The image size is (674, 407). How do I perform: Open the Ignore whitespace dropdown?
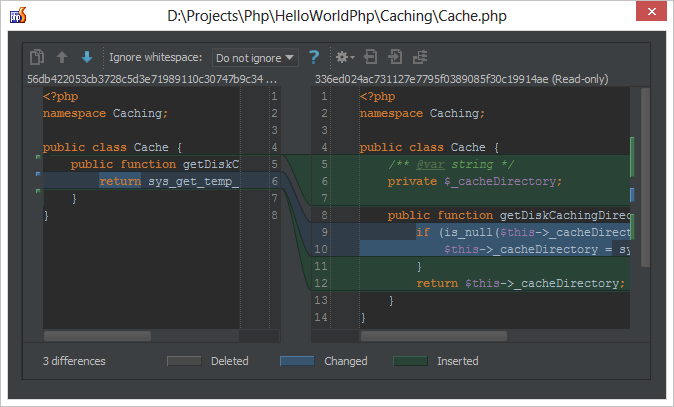(x=255, y=58)
